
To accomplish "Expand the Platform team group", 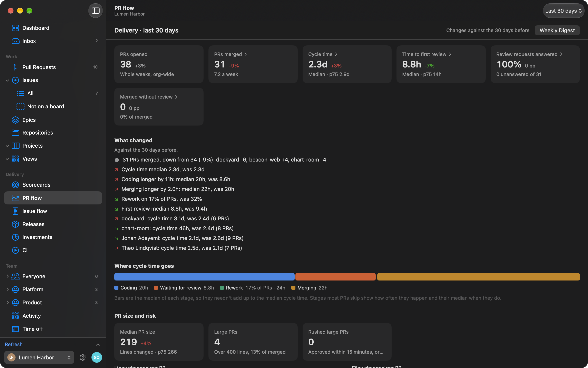I will pos(7,289).
